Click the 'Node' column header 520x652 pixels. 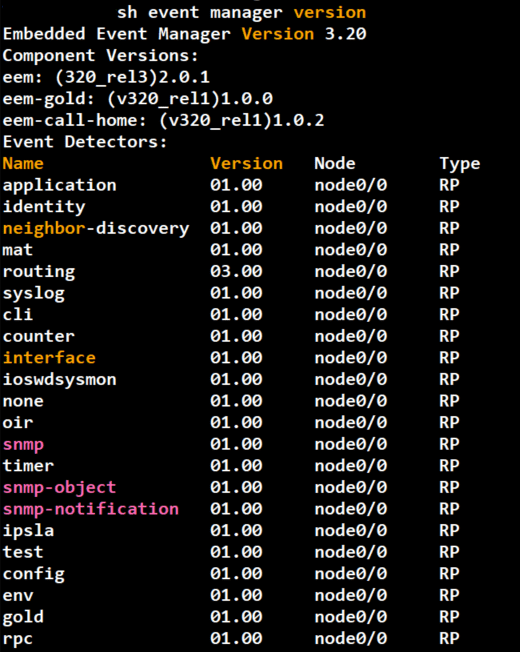coord(335,163)
